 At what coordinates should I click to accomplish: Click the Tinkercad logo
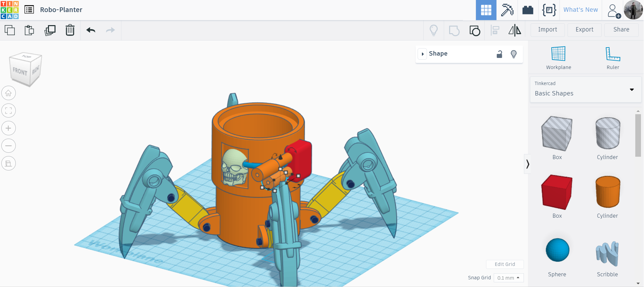click(x=9, y=10)
